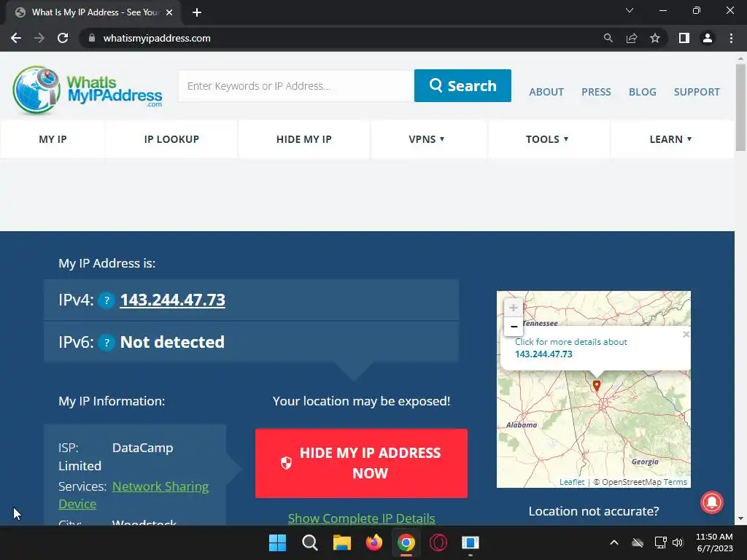Screen dimensions: 747x560
Task: Select the IP LOOKUP menu item
Action: click(171, 139)
